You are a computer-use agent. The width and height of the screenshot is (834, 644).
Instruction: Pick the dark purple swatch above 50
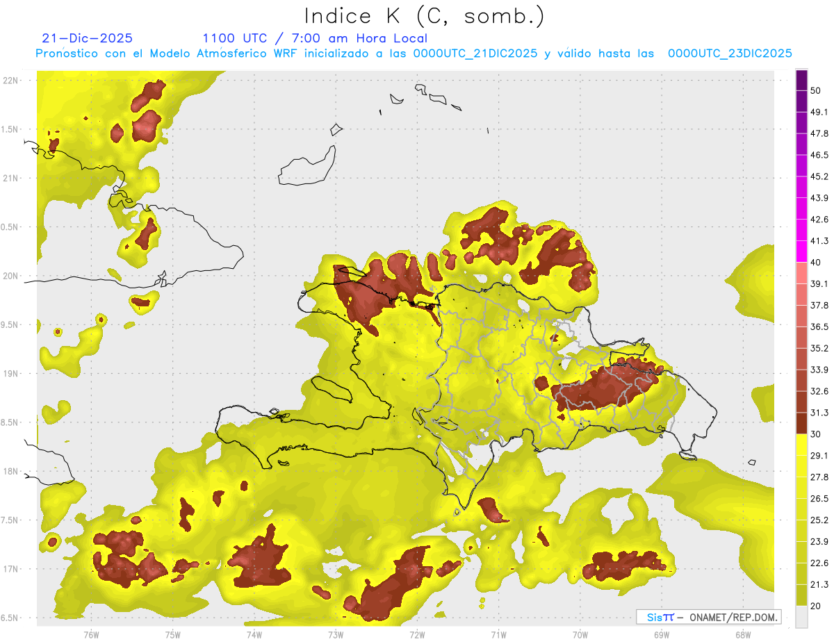click(x=801, y=80)
